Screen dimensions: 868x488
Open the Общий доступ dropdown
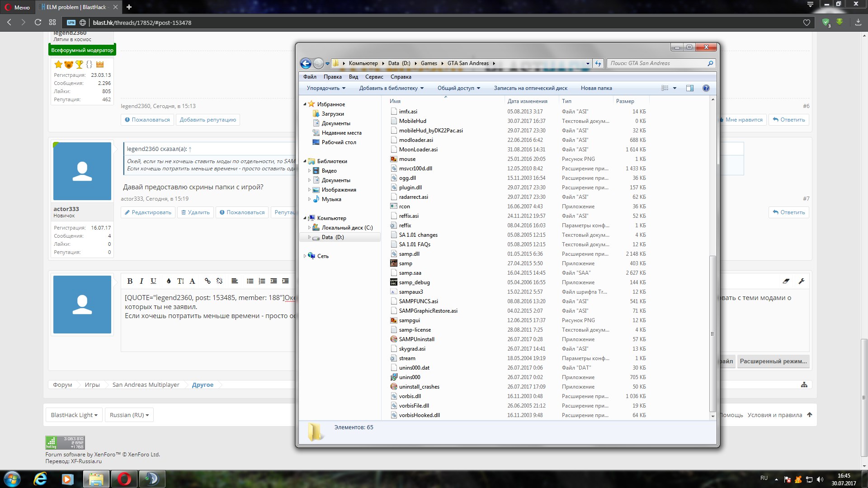pyautogui.click(x=459, y=88)
